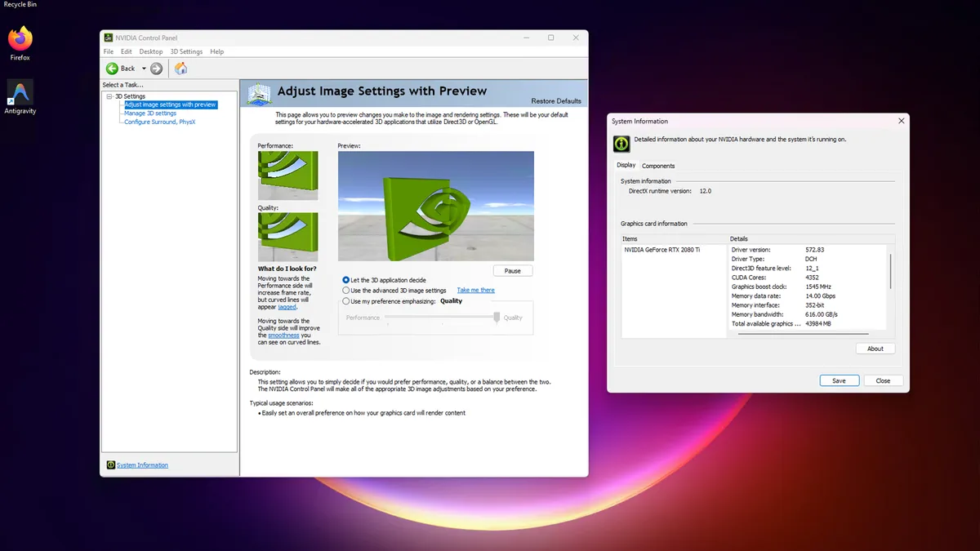Open the Edit menu
The image size is (980, 551).
(127, 51)
